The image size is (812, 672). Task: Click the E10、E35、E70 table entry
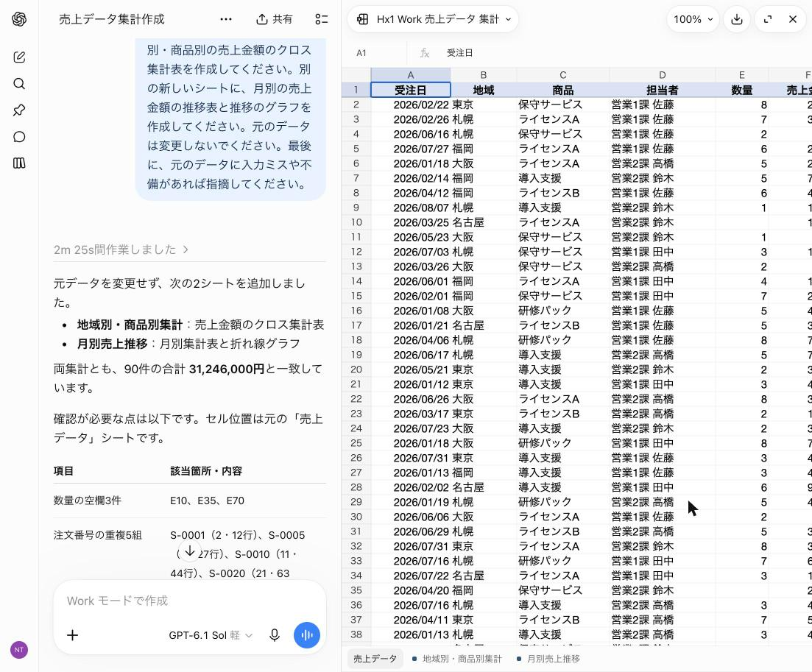(207, 501)
